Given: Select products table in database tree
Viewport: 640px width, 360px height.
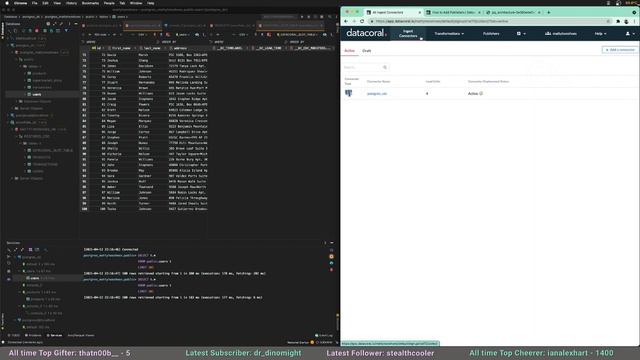Looking at the screenshot, I should [x=39, y=73].
